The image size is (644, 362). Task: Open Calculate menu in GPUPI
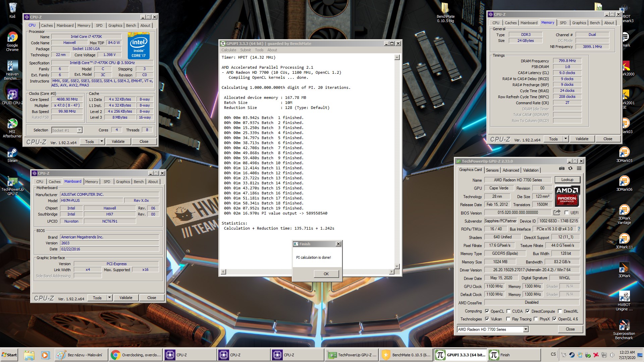(229, 50)
